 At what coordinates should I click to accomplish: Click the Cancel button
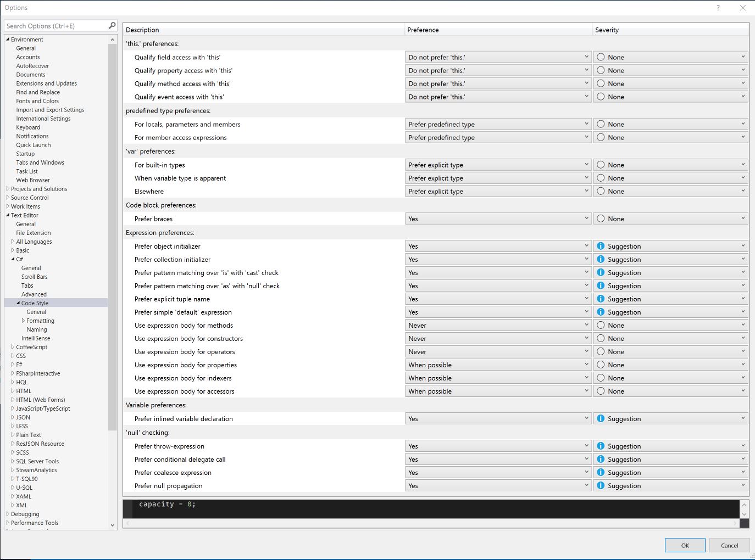click(729, 545)
